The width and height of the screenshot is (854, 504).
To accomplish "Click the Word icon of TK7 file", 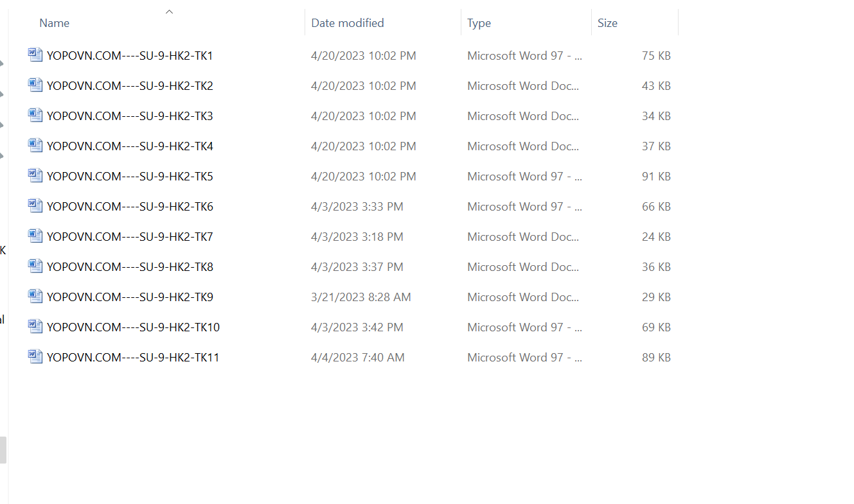I will coord(35,236).
